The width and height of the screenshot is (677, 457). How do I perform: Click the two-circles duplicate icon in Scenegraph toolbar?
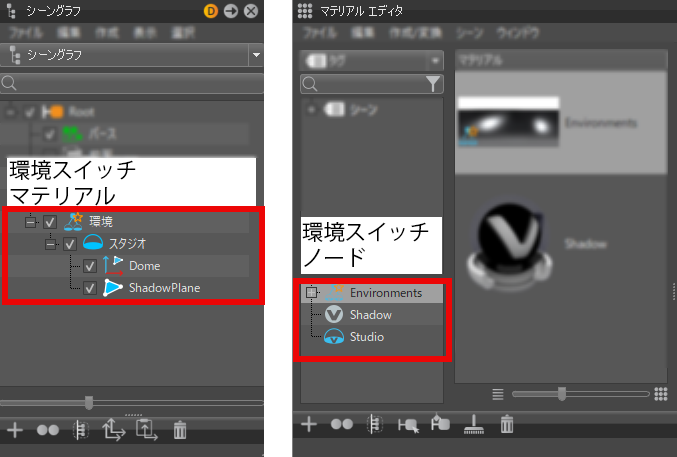47,430
